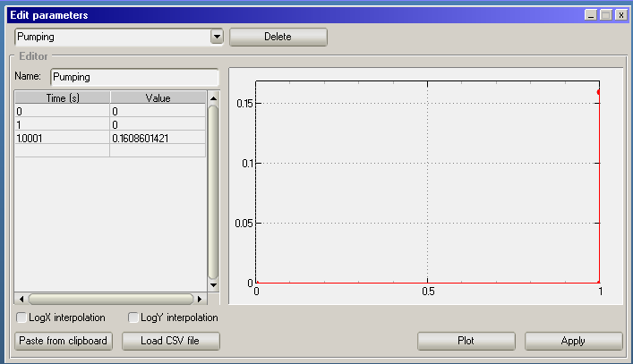Select the Value column header
The width and height of the screenshot is (633, 364).
[x=158, y=97]
